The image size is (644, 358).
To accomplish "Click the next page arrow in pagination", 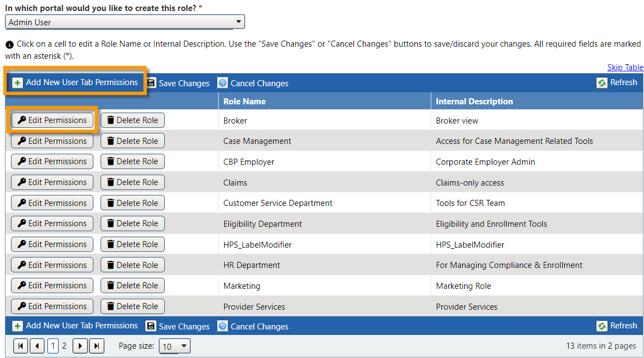I will click(79, 346).
